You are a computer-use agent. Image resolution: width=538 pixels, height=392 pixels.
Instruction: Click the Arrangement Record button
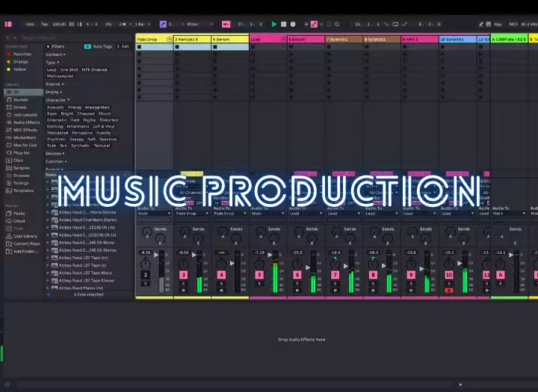(x=293, y=25)
